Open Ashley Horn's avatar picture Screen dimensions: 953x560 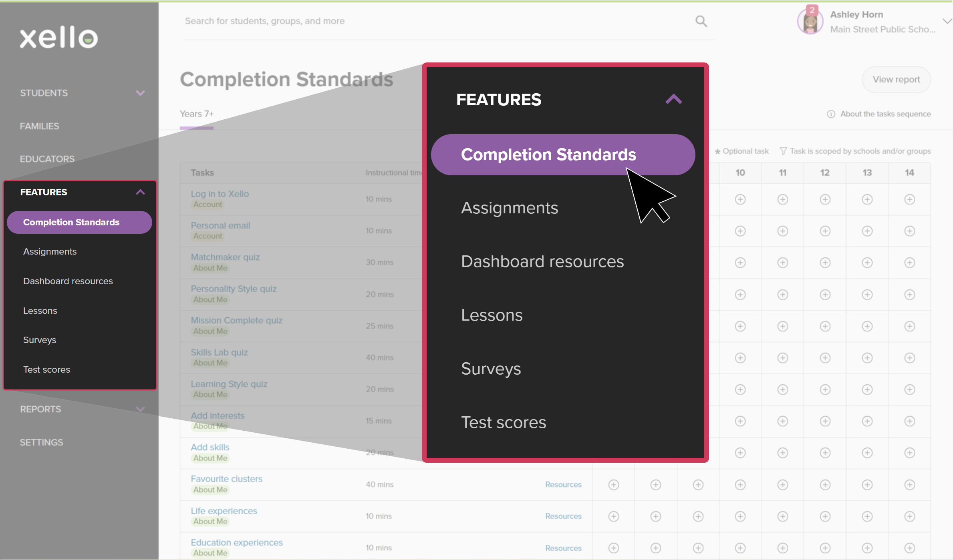810,22
